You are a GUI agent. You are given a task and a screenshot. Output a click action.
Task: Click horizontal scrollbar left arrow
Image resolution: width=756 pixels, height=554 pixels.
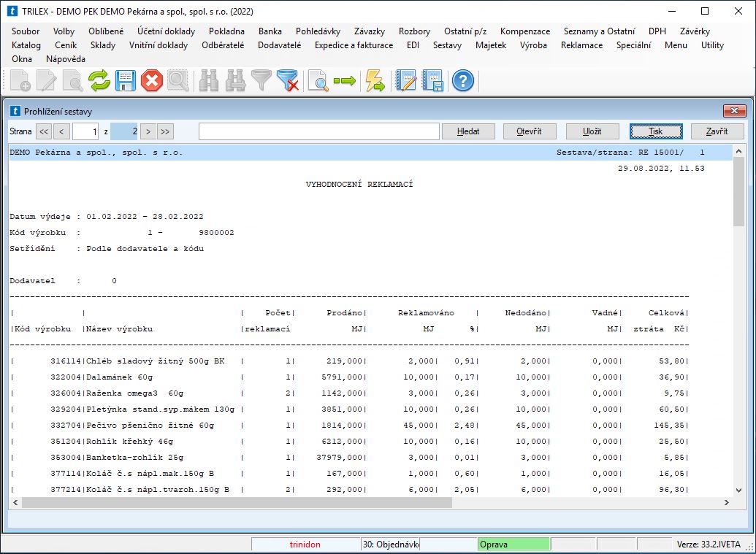pos(15,502)
